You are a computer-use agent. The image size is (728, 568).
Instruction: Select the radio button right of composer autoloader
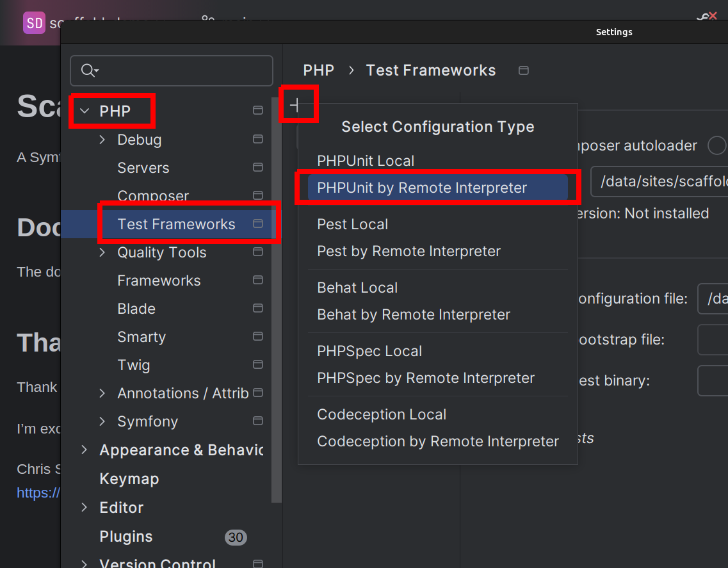716,146
